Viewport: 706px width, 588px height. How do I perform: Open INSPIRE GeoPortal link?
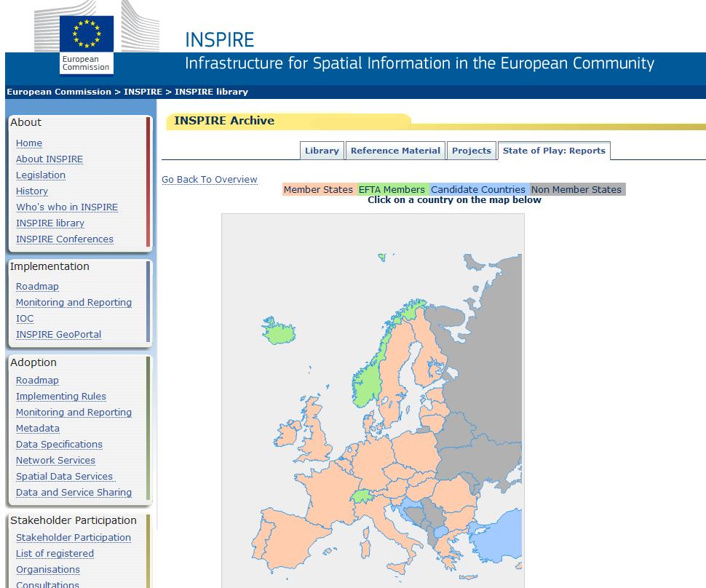[x=58, y=335]
